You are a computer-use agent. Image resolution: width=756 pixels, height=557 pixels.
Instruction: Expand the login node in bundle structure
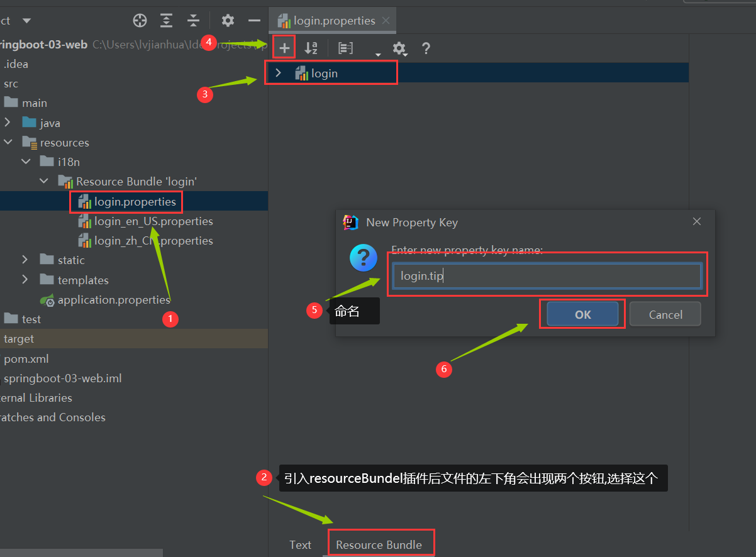(278, 73)
